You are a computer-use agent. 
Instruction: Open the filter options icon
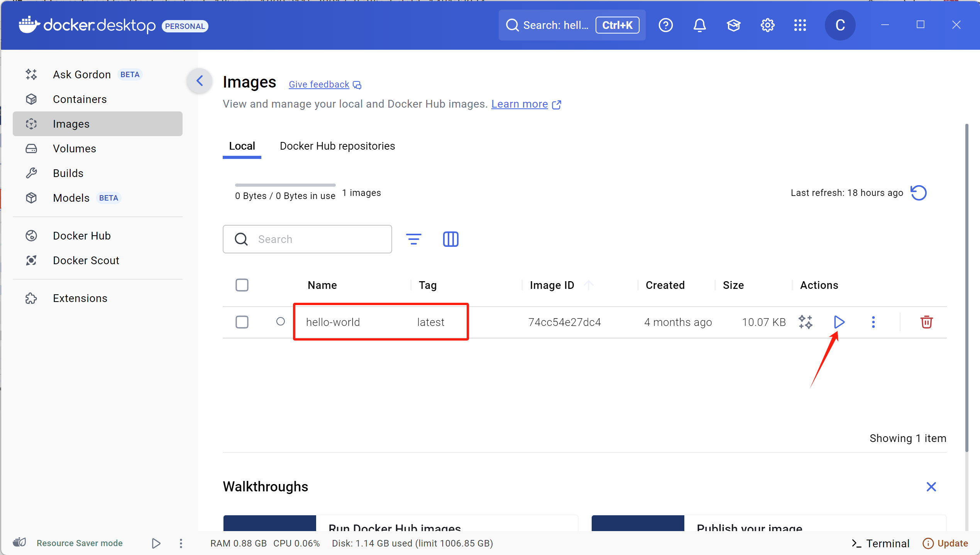pos(413,239)
